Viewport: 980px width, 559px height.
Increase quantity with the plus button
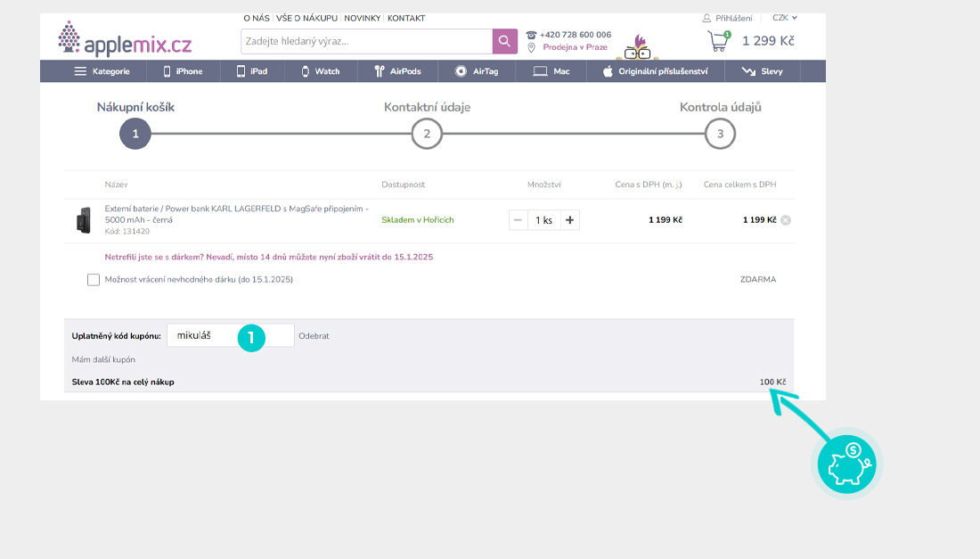click(569, 220)
